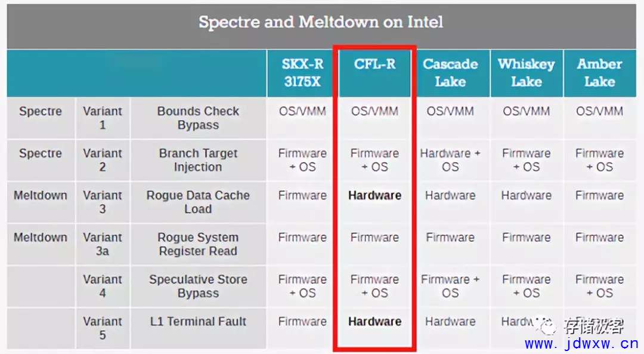Select the SKX-R 3175X column header
The image size is (644, 354).
302,73
